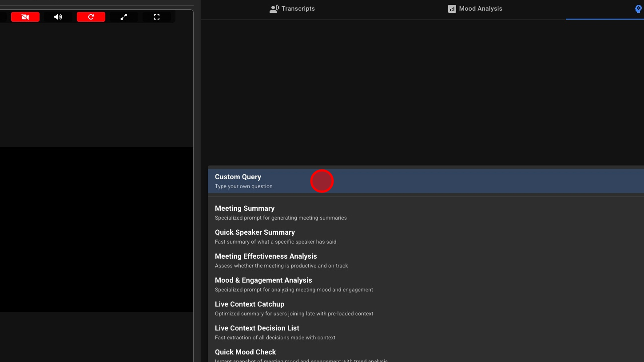Click the empty AI response area above the list
Image resolution: width=644 pixels, height=362 pixels.
click(422, 89)
